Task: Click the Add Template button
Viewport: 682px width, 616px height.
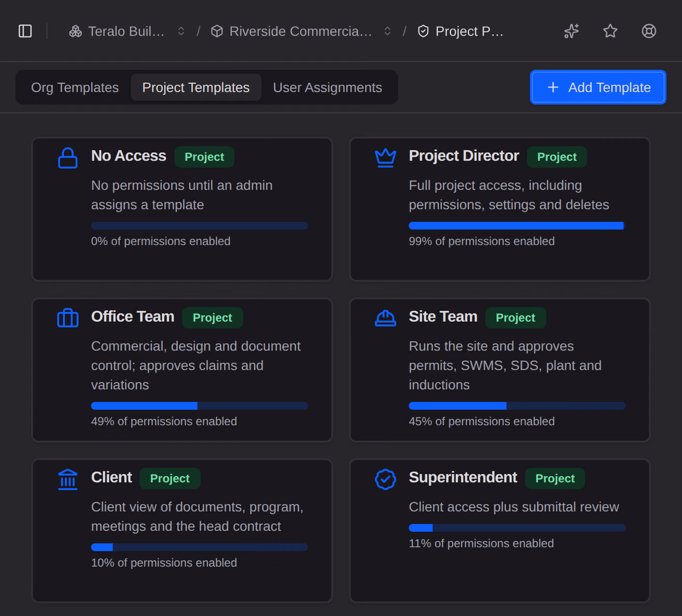Action: (598, 87)
